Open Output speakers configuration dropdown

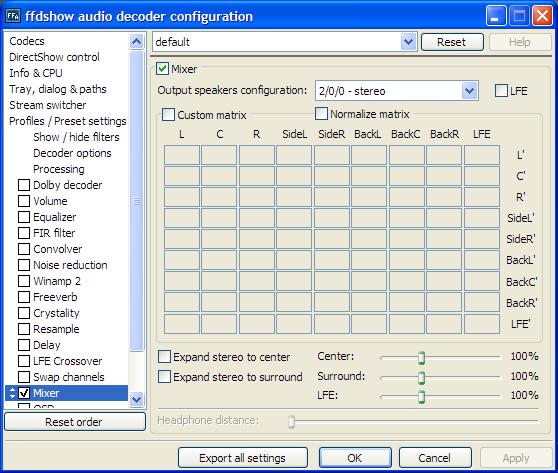click(469, 91)
